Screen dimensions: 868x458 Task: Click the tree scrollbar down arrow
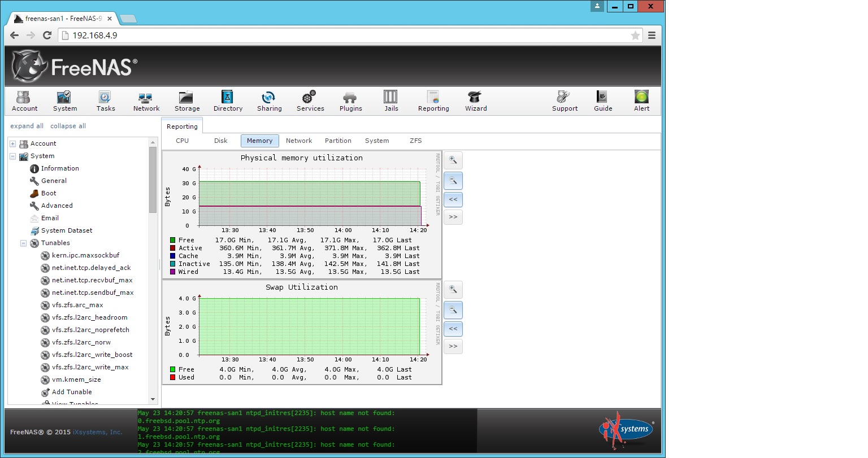153,399
